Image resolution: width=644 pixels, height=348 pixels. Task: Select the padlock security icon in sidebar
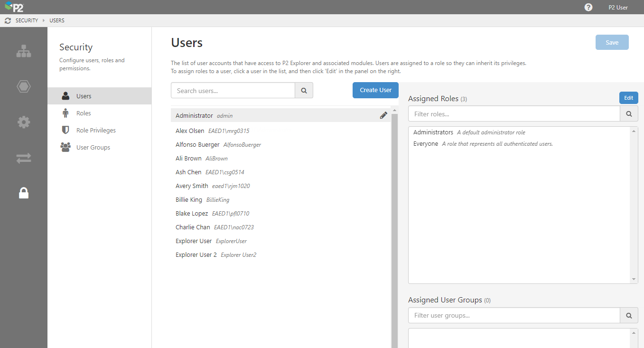pos(24,193)
